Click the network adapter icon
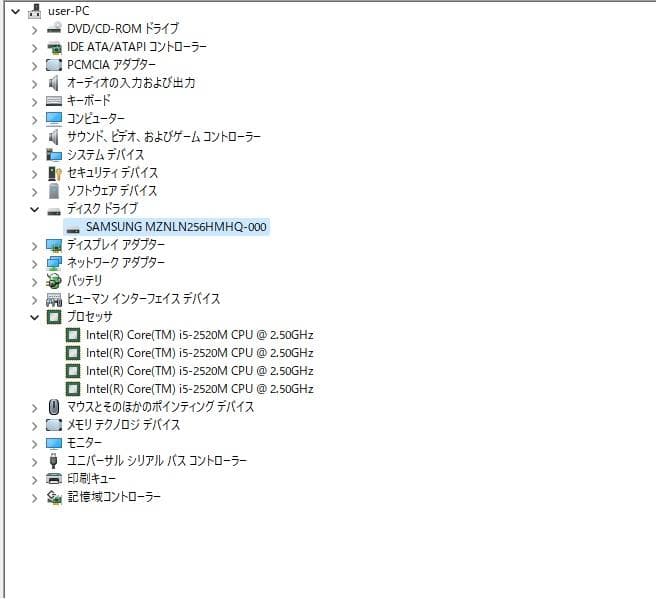The height and width of the screenshot is (599, 657). (54, 263)
